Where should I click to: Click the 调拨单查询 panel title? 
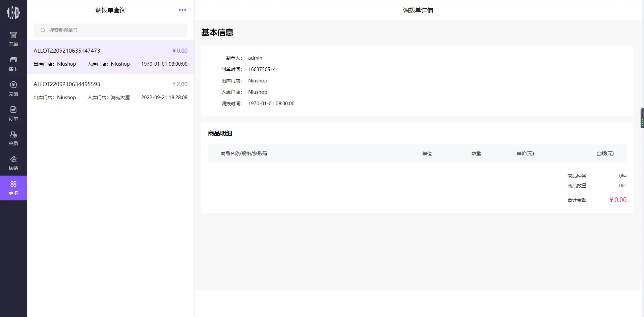click(x=110, y=10)
